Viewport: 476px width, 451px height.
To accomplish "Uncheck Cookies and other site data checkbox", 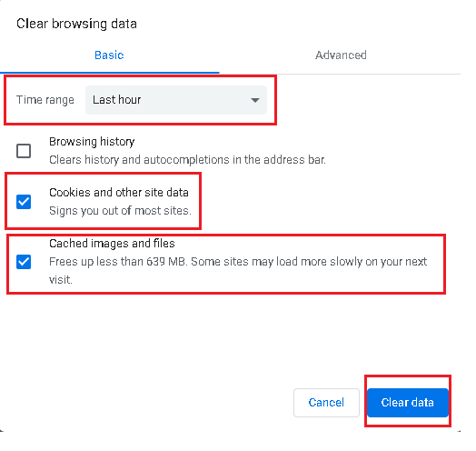I will 24,202.
